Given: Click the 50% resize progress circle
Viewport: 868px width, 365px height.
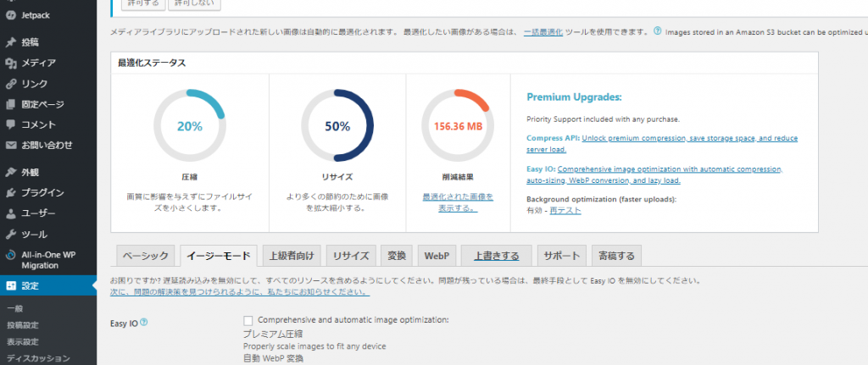Looking at the screenshot, I should pos(337,125).
